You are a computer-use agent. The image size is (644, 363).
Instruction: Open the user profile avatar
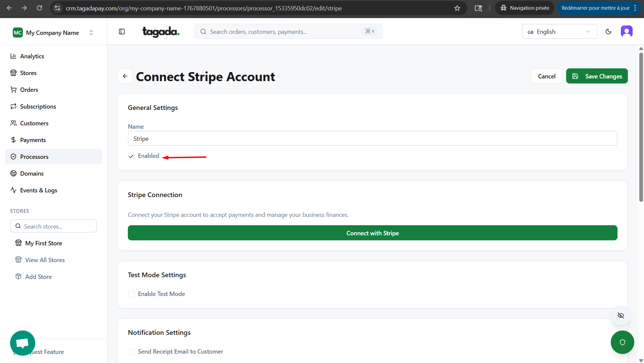point(626,32)
